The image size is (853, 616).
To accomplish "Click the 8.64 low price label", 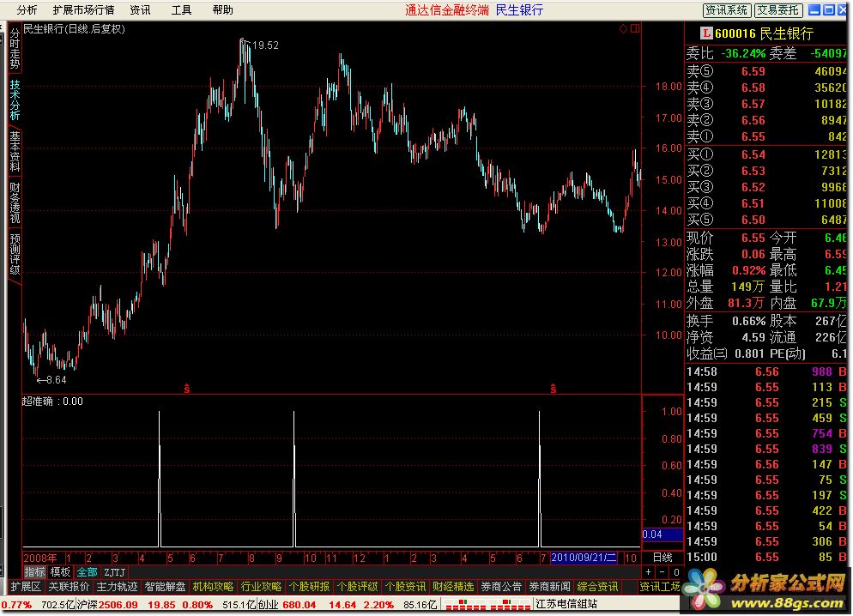I will tap(57, 379).
